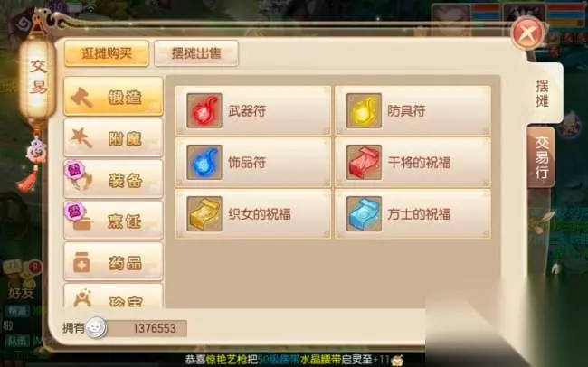Select the yellow 防具符 talisman icon
588x367 pixels.
pos(364,111)
